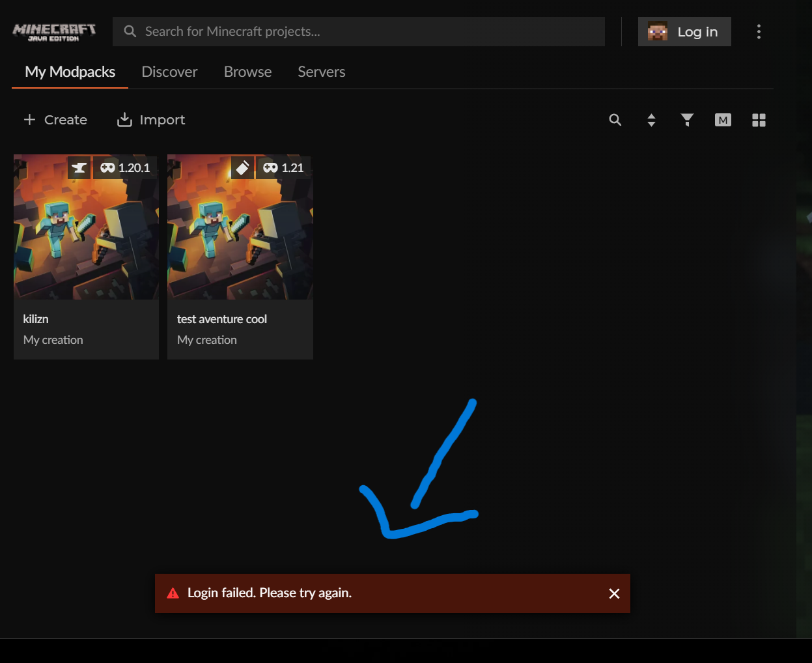
Task: Click the loader icon on test aventure cool
Action: pos(242,168)
